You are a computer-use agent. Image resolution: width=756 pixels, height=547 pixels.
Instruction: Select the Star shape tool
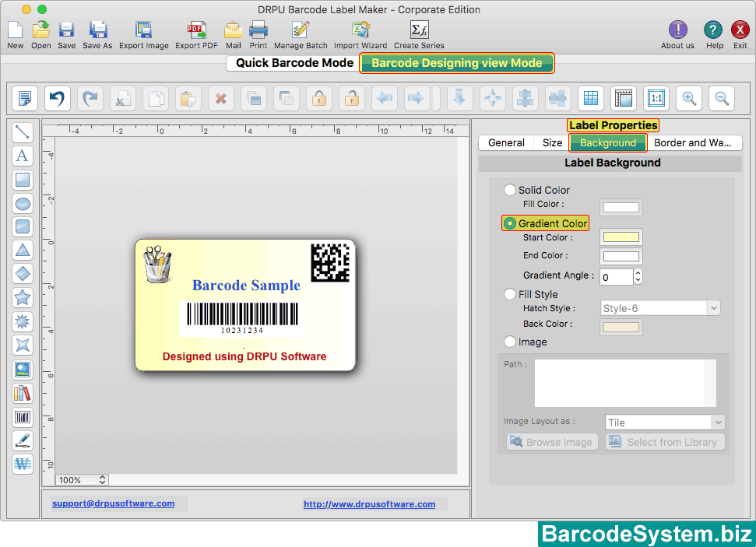pyautogui.click(x=22, y=298)
